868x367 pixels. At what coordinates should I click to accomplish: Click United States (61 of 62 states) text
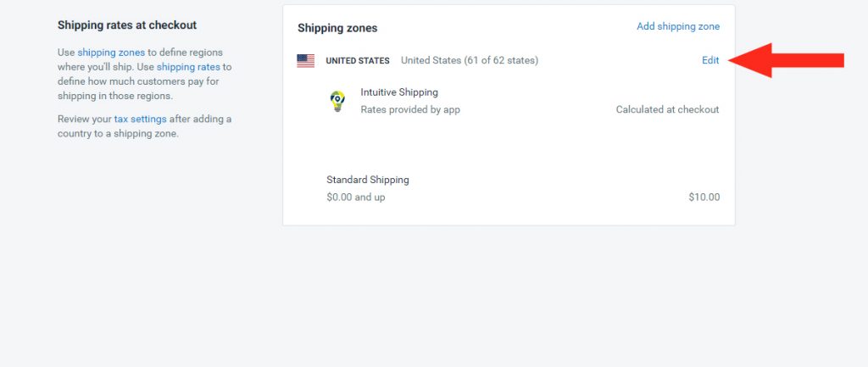[x=470, y=60]
